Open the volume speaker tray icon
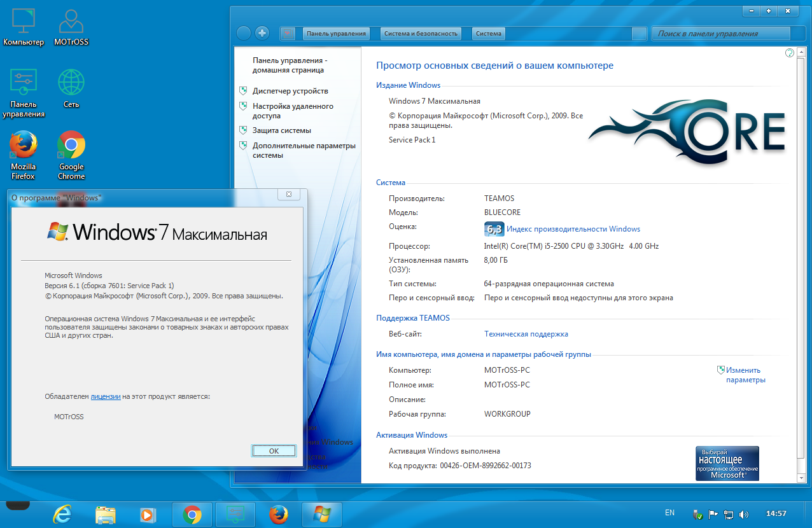The image size is (812, 528). coord(744,513)
